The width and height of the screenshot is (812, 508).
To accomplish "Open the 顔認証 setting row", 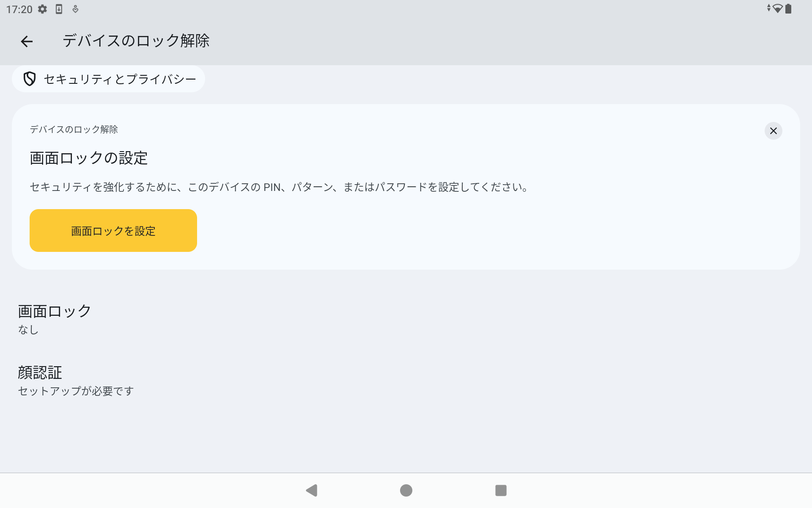I will tap(406, 381).
